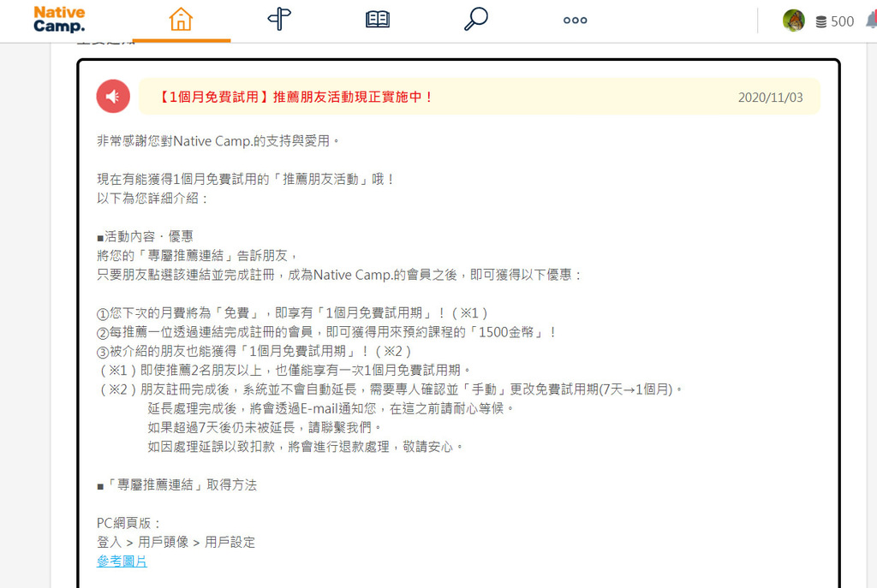Click the line 如果超過7天後仍未被延長

click(265, 428)
